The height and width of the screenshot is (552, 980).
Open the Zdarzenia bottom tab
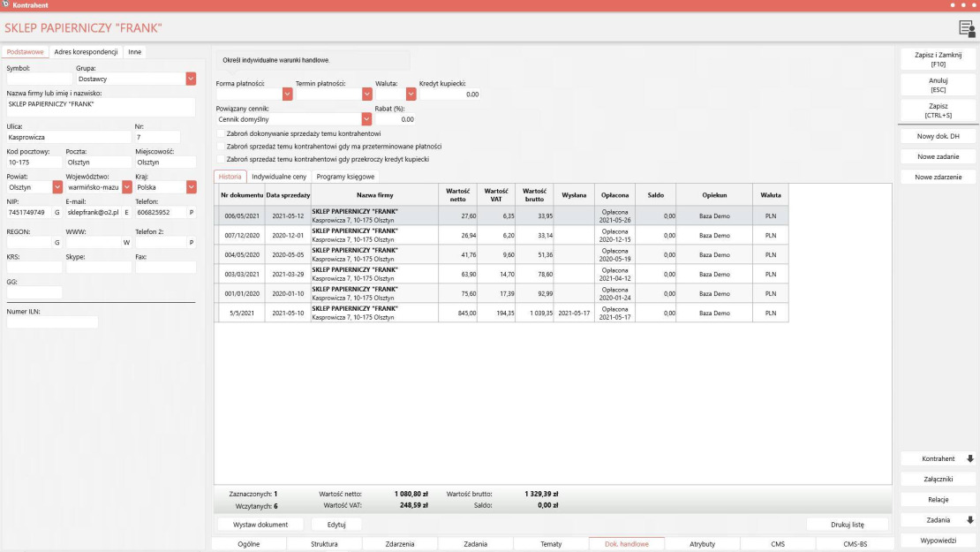pos(400,544)
